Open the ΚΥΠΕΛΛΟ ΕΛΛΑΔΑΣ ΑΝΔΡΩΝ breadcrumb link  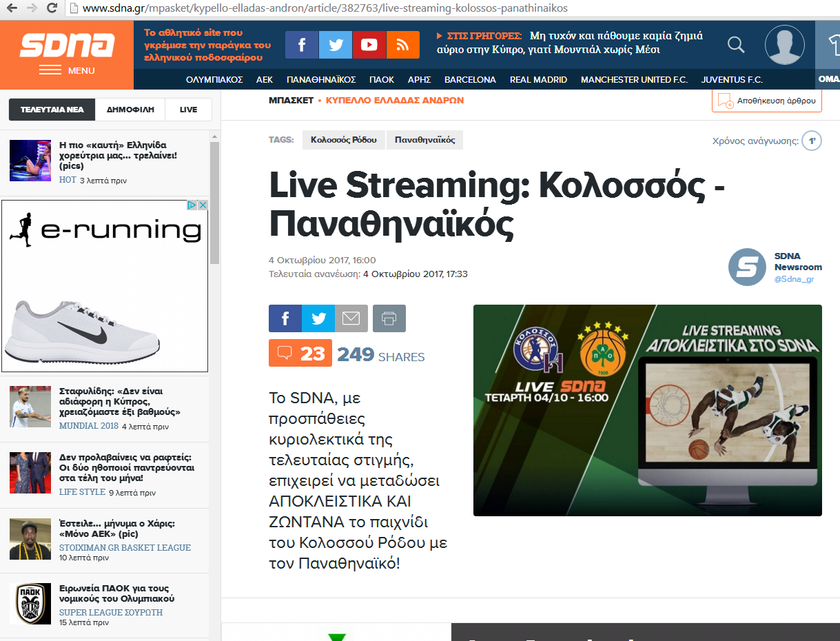pos(395,100)
